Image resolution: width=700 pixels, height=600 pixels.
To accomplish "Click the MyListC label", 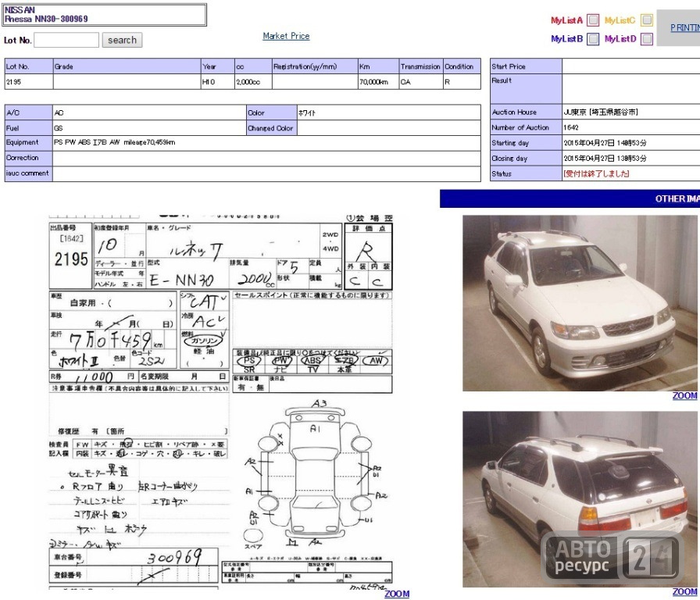I will click(x=620, y=20).
